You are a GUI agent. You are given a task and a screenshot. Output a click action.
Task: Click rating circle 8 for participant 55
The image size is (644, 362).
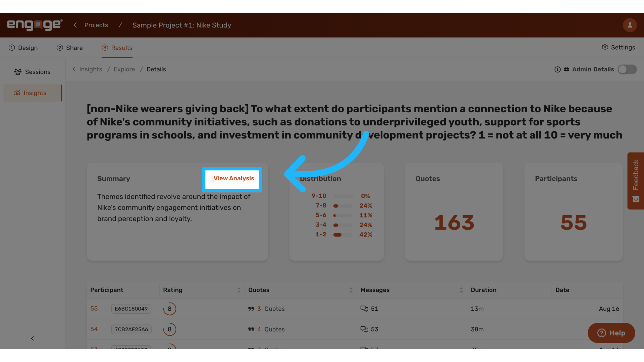tap(170, 309)
